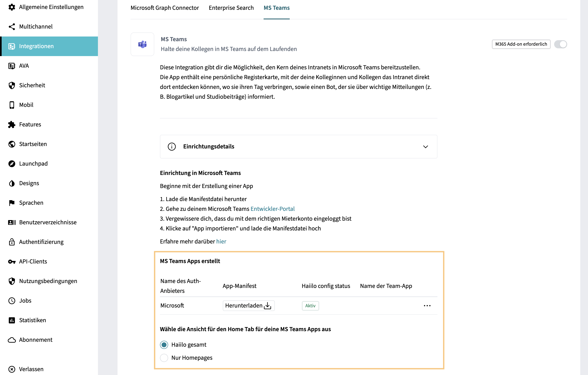Image resolution: width=588 pixels, height=375 pixels.
Task: Select the MS Teams tab
Action: [x=276, y=8]
